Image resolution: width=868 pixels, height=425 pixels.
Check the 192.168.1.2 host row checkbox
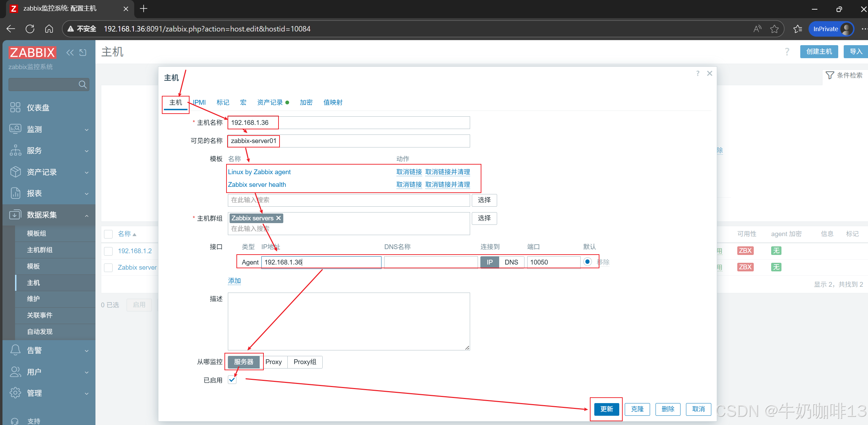(x=108, y=251)
